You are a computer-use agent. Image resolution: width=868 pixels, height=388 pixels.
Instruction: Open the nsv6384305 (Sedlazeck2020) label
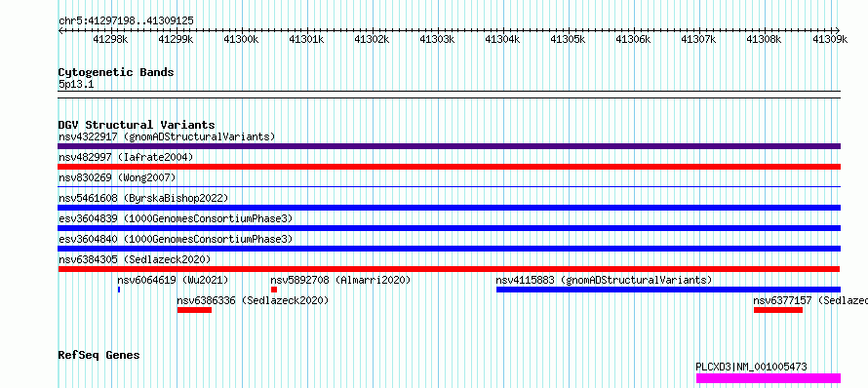pos(135,259)
